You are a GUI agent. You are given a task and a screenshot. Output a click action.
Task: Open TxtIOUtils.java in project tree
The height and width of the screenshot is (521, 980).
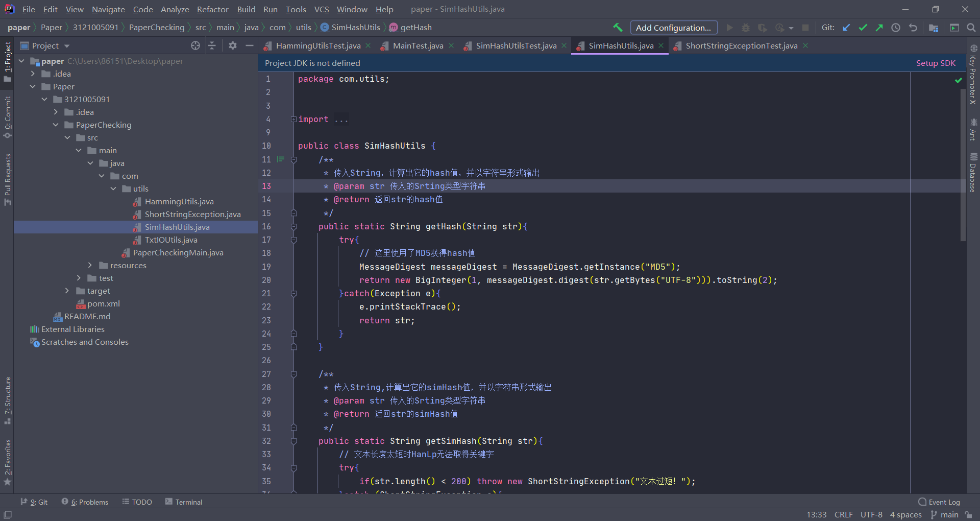click(171, 240)
